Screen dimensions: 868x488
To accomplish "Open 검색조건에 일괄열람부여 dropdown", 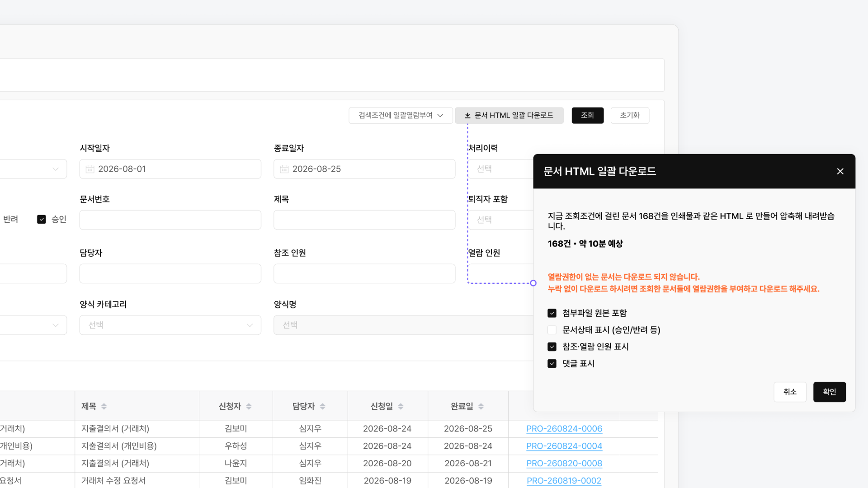I will coord(401,115).
